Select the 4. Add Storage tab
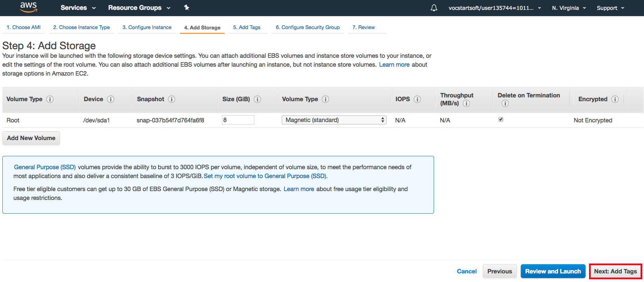 tap(202, 28)
